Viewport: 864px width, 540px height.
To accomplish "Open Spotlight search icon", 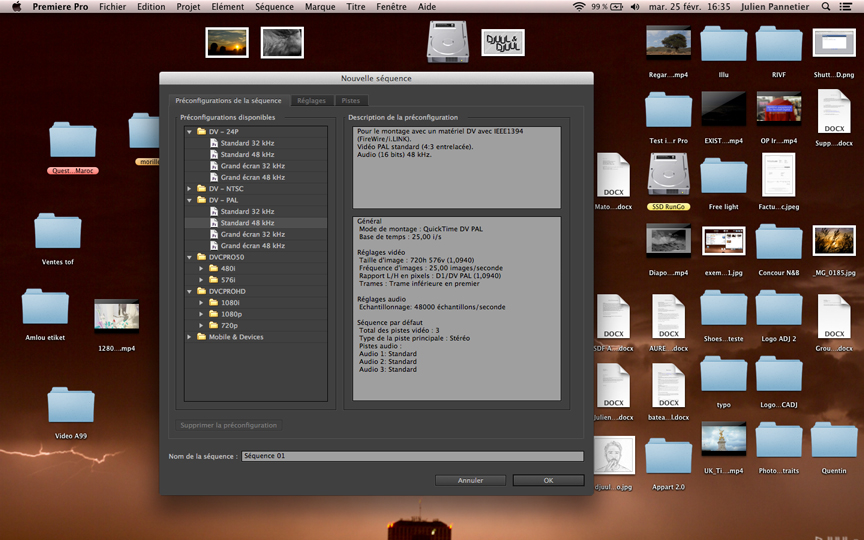I will (x=825, y=7).
